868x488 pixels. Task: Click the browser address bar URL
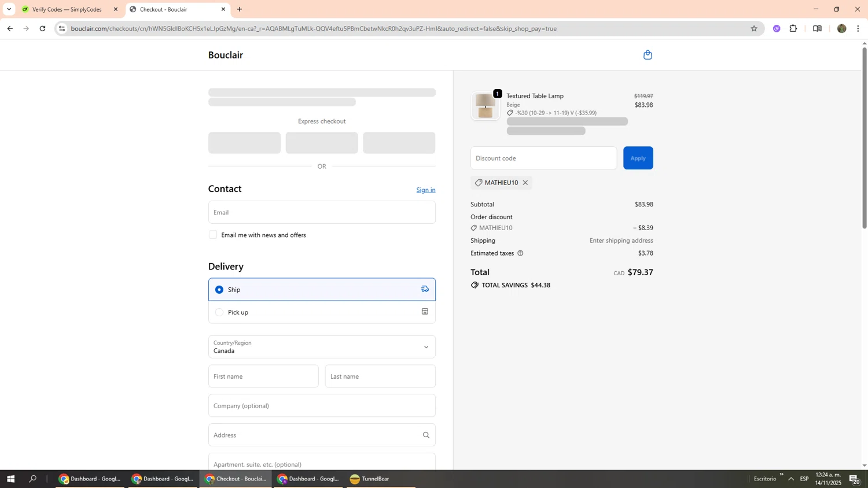(314, 28)
